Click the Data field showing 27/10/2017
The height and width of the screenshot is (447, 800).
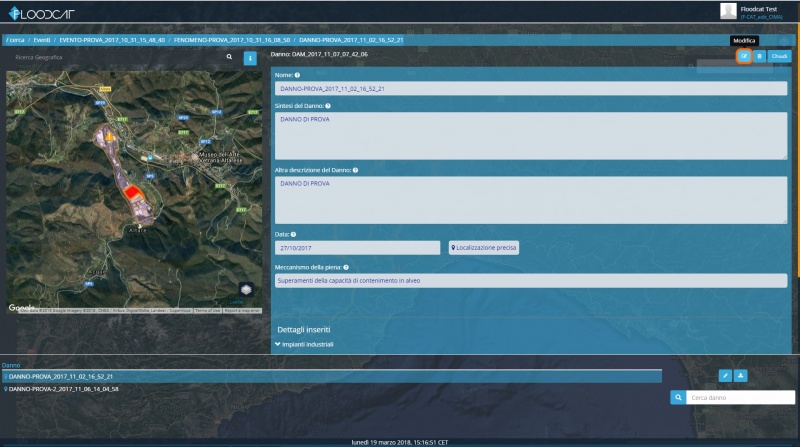pos(357,248)
